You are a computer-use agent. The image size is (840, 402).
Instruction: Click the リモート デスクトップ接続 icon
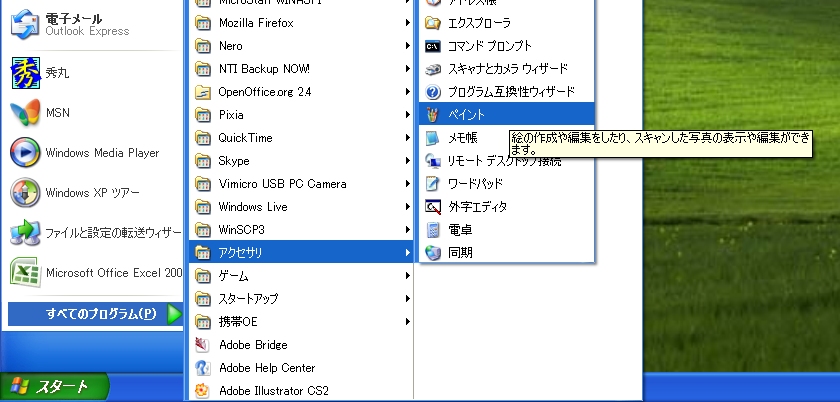tap(433, 161)
